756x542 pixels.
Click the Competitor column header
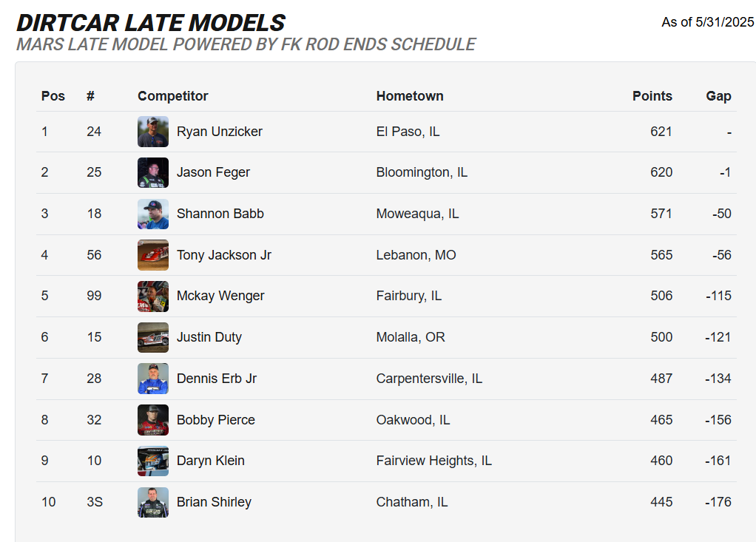click(x=172, y=96)
